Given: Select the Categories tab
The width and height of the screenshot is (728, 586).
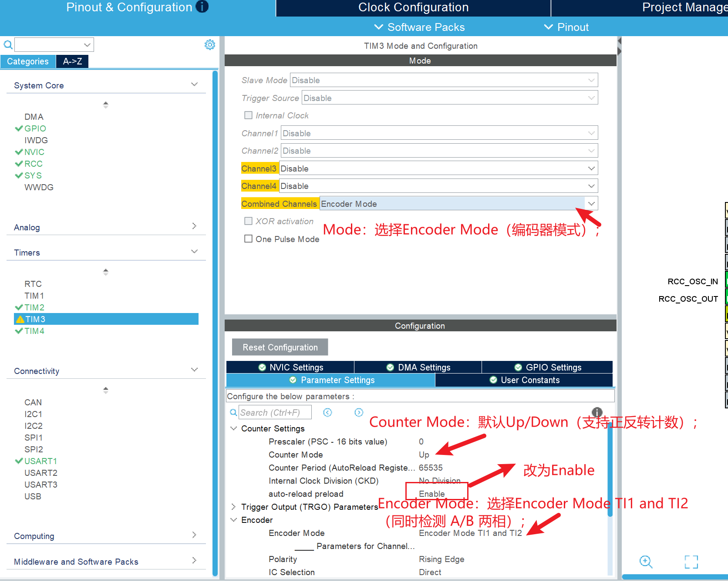Looking at the screenshot, I should 28,61.
